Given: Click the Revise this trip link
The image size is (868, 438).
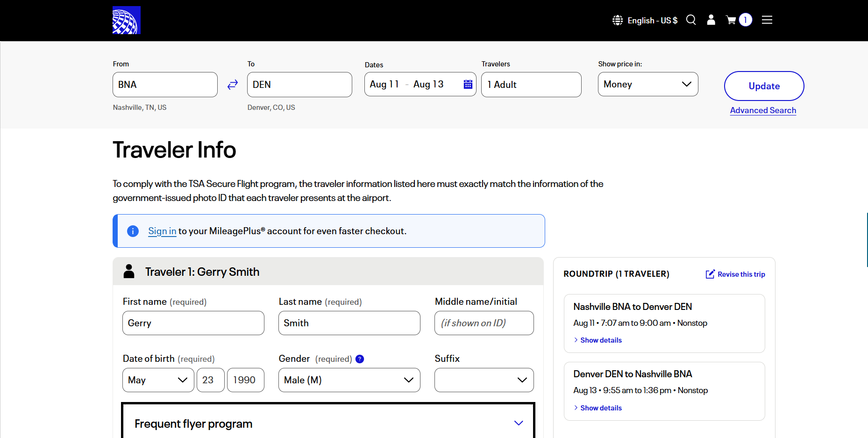Looking at the screenshot, I should (741, 274).
